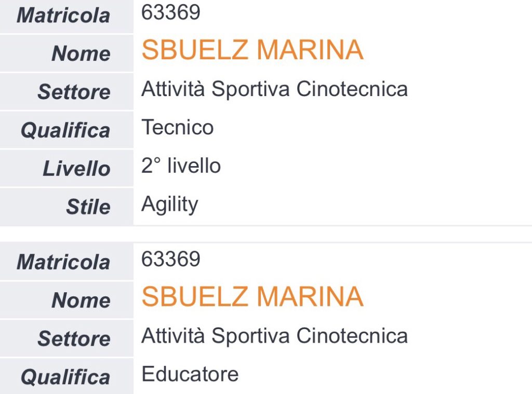The height and width of the screenshot is (394, 532).
Task: Click the Educatore qualifica value
Action: [190, 374]
